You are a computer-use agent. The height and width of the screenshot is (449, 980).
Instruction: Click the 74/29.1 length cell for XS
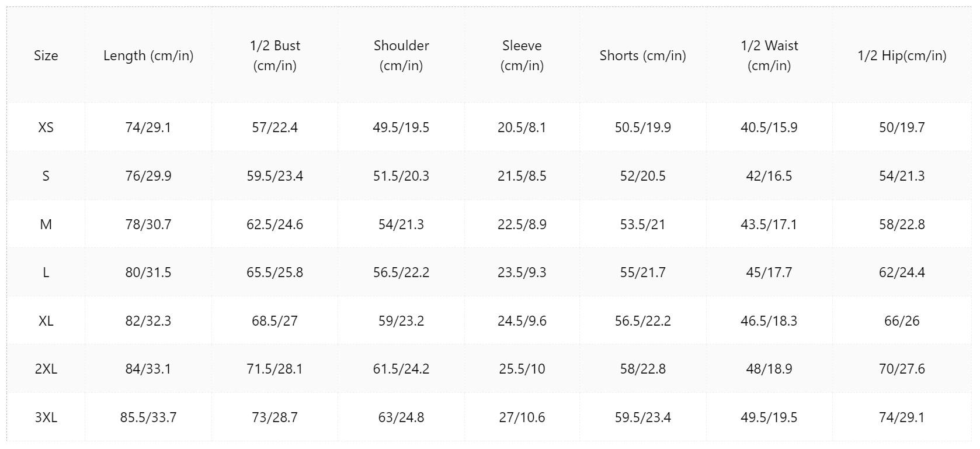click(148, 127)
